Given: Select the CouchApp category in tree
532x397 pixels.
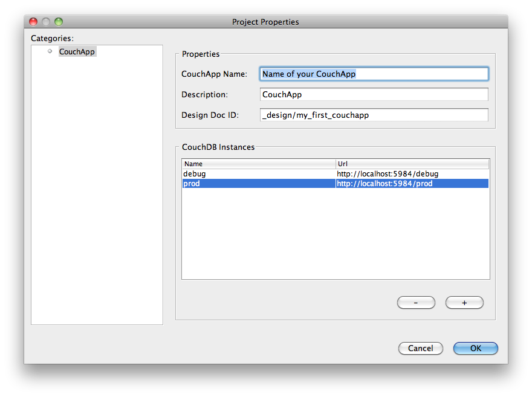Looking at the screenshot, I should (x=77, y=51).
